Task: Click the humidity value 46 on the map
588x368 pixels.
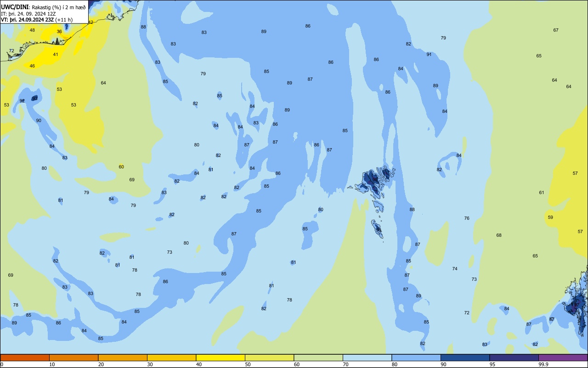Action: [x=32, y=66]
